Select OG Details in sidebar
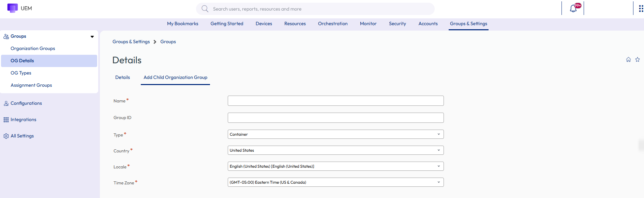644x198 pixels. 49,61
